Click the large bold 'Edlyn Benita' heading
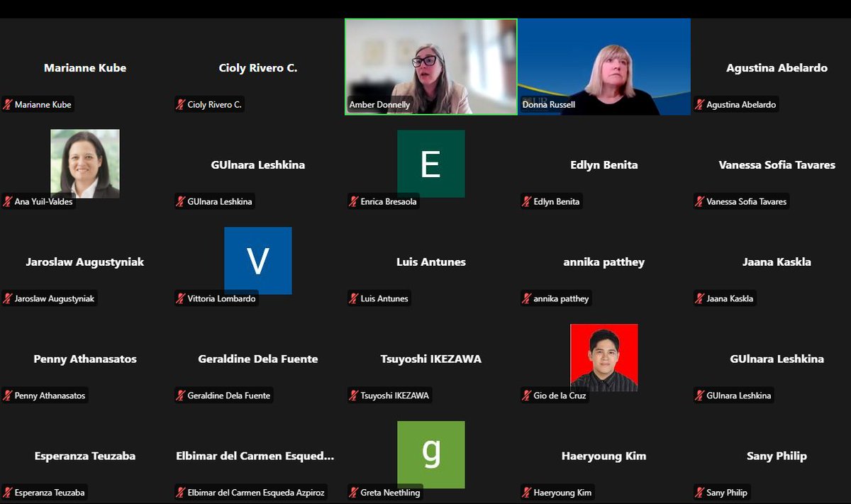Image resolution: width=851 pixels, height=504 pixels. point(604,164)
